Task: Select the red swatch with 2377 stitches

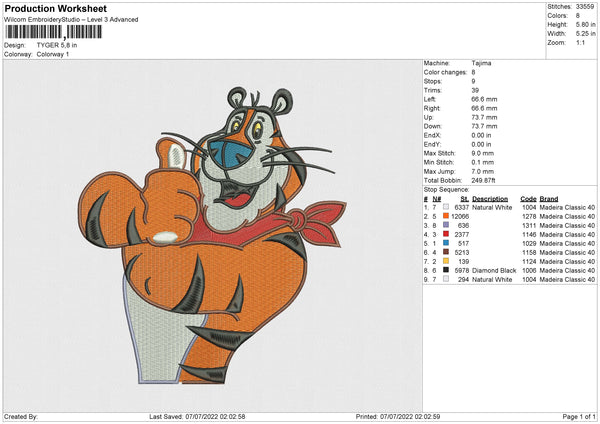Action: (x=446, y=234)
